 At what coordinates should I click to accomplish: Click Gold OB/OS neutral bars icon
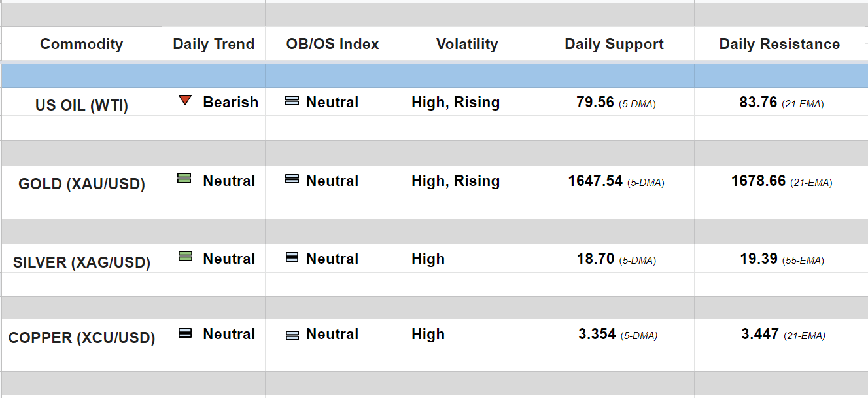(x=292, y=179)
